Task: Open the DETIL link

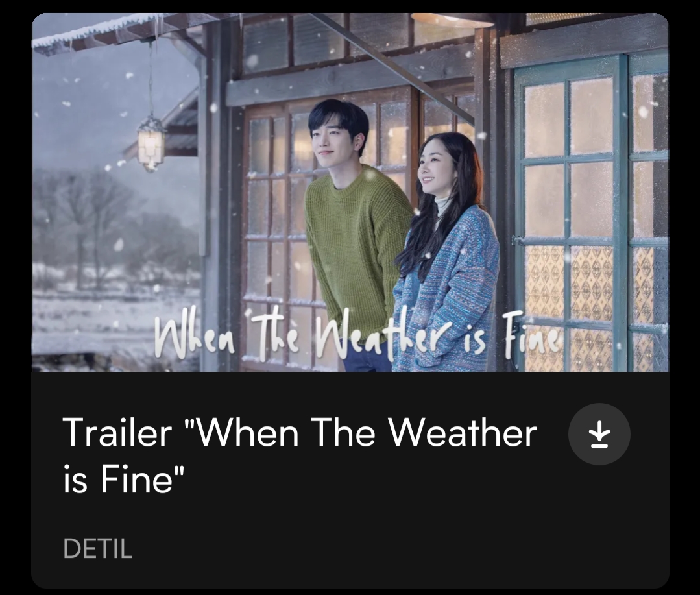Action: (98, 548)
